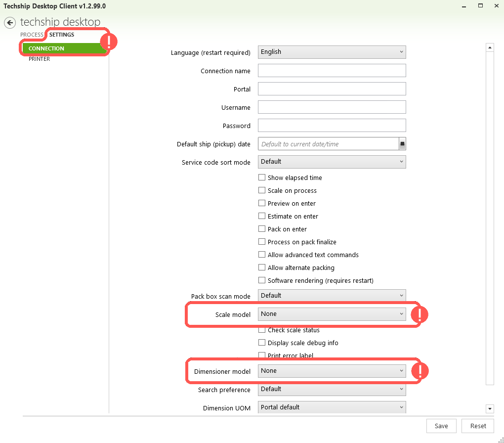Click the Password field
Screen dimensions: 504x443
coord(332,126)
